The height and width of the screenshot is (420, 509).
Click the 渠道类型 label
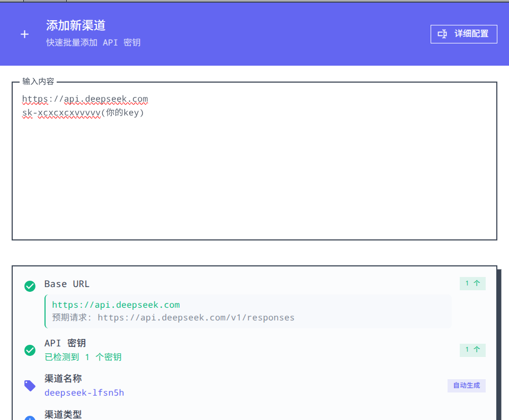63,414
